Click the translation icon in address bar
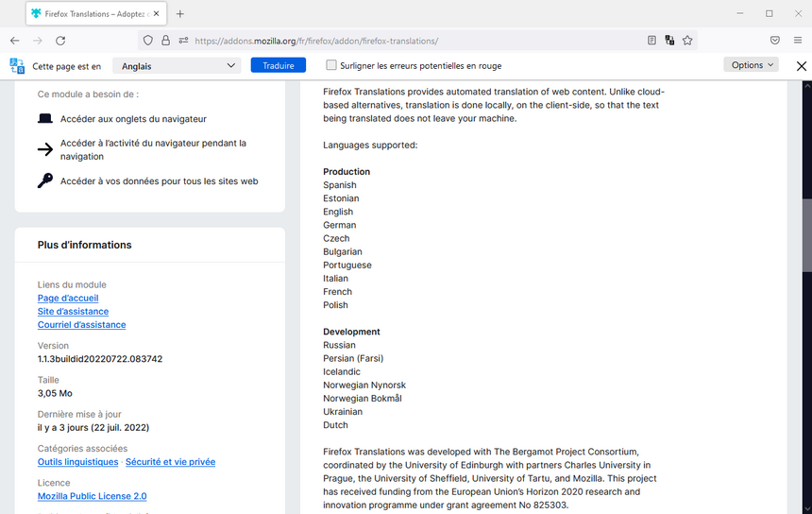This screenshot has width=812, height=514. pos(669,41)
